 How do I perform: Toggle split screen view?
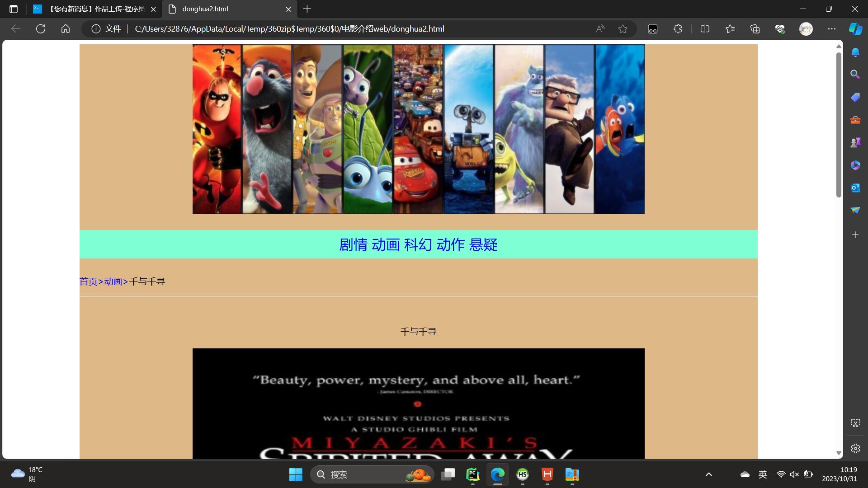pos(705,29)
